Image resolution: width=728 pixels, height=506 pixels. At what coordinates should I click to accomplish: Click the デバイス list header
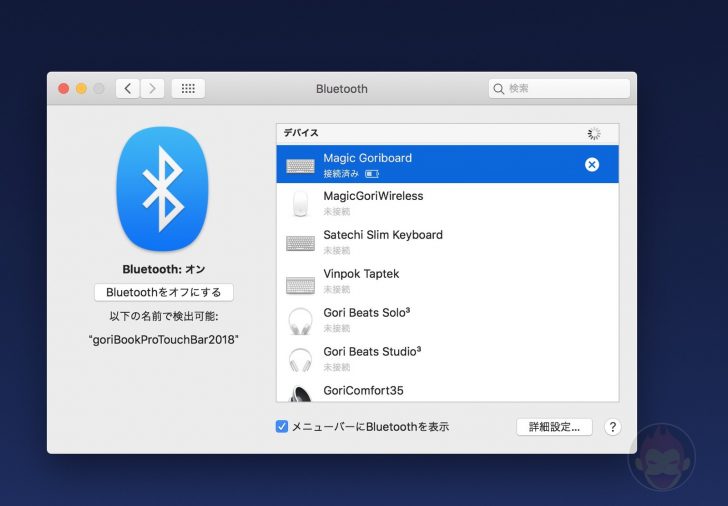tap(301, 133)
